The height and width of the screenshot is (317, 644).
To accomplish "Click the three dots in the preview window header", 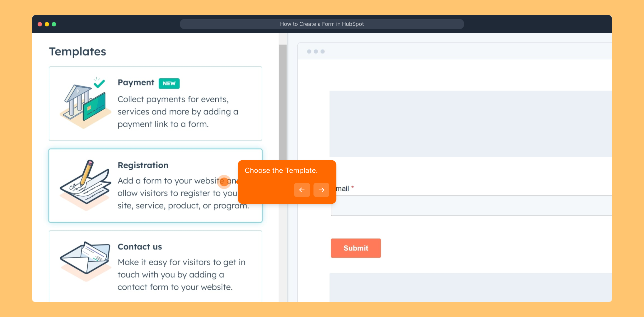I will (316, 52).
